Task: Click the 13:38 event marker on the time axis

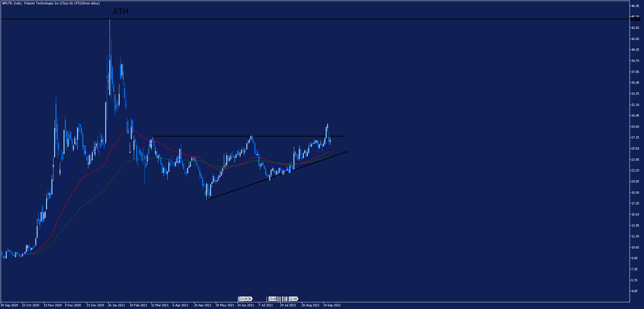Action: click(245, 299)
